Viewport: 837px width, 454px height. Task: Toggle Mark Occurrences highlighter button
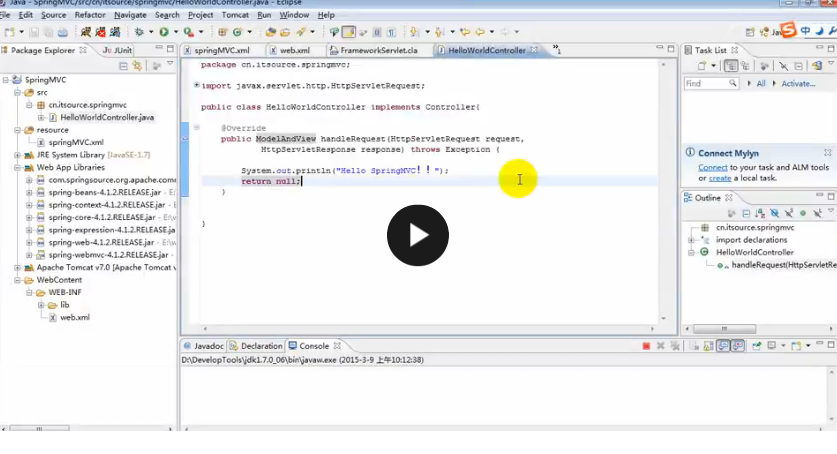[349, 32]
